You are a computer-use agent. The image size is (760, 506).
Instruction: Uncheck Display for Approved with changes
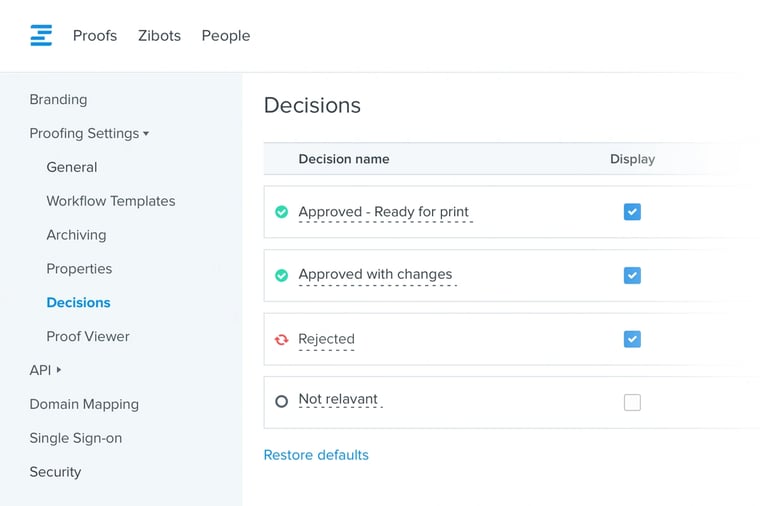[632, 275]
